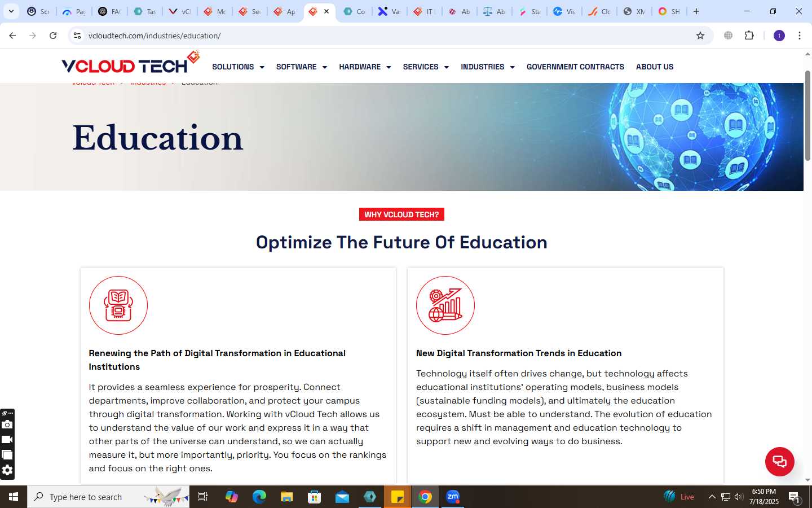Open the Chrome profile avatar
This screenshot has height=508, width=812.
tap(779, 36)
